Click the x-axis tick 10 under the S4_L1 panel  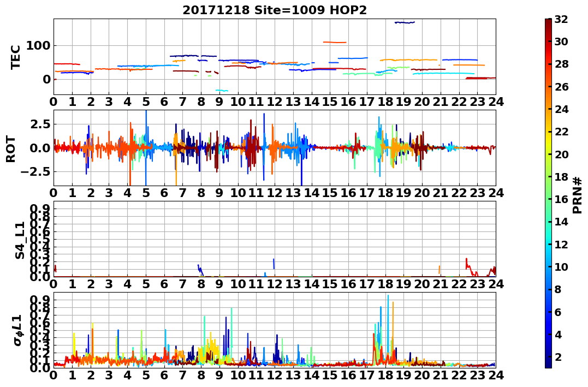[237, 284]
